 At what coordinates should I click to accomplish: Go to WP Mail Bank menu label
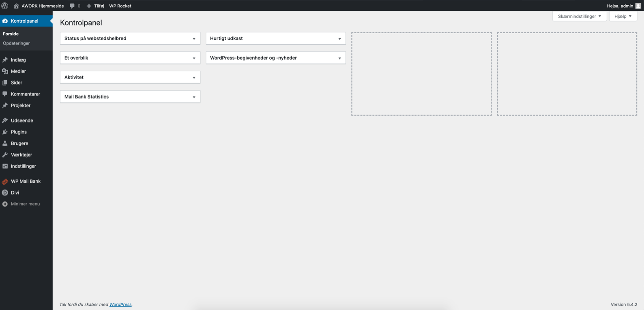(x=26, y=181)
